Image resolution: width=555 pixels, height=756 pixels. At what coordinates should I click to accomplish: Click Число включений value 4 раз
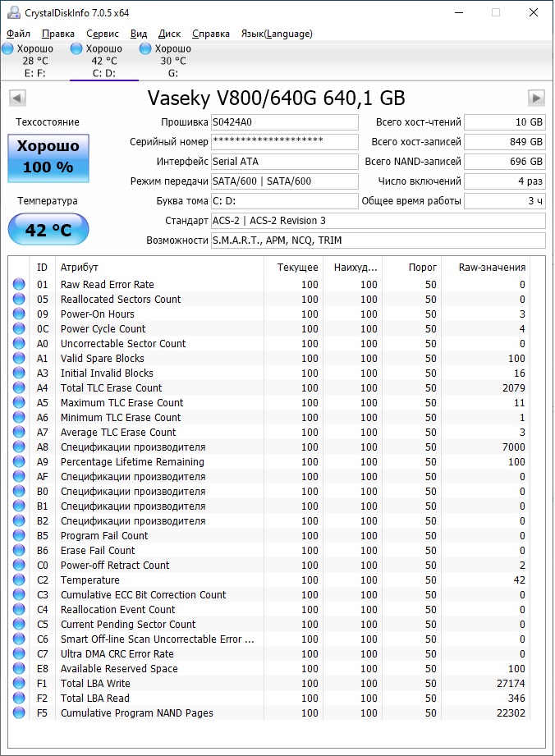tap(504, 181)
